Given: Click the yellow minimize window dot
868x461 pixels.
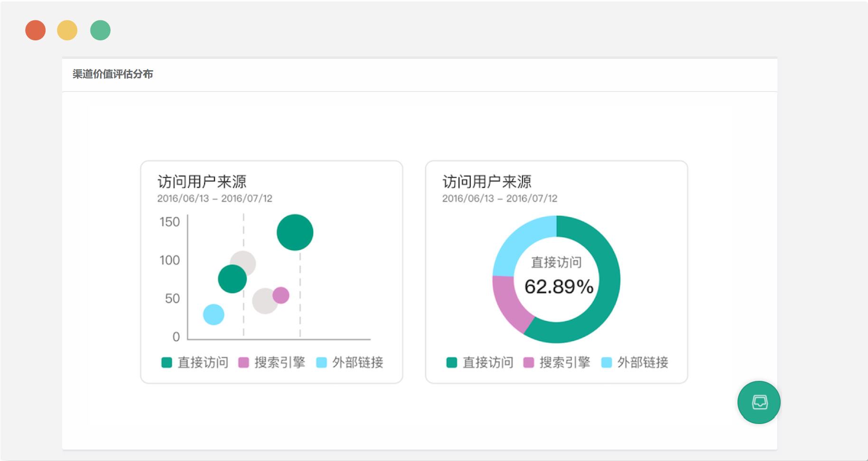Looking at the screenshot, I should [67, 30].
